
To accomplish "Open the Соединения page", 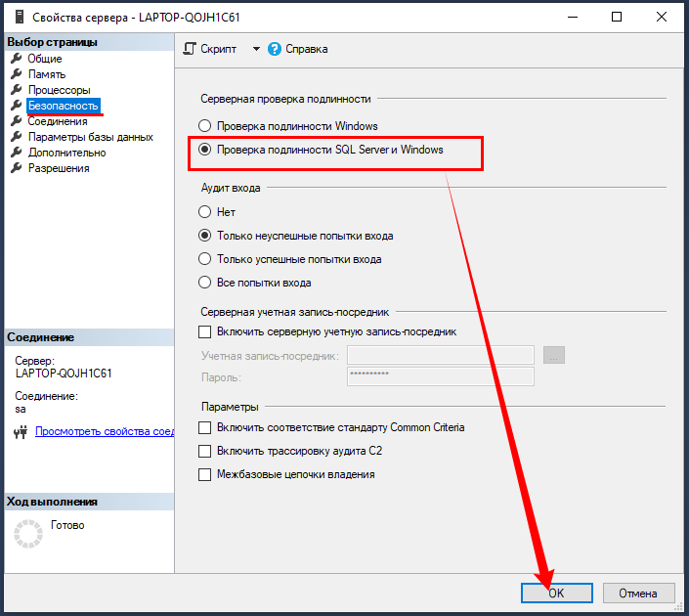I will (57, 121).
